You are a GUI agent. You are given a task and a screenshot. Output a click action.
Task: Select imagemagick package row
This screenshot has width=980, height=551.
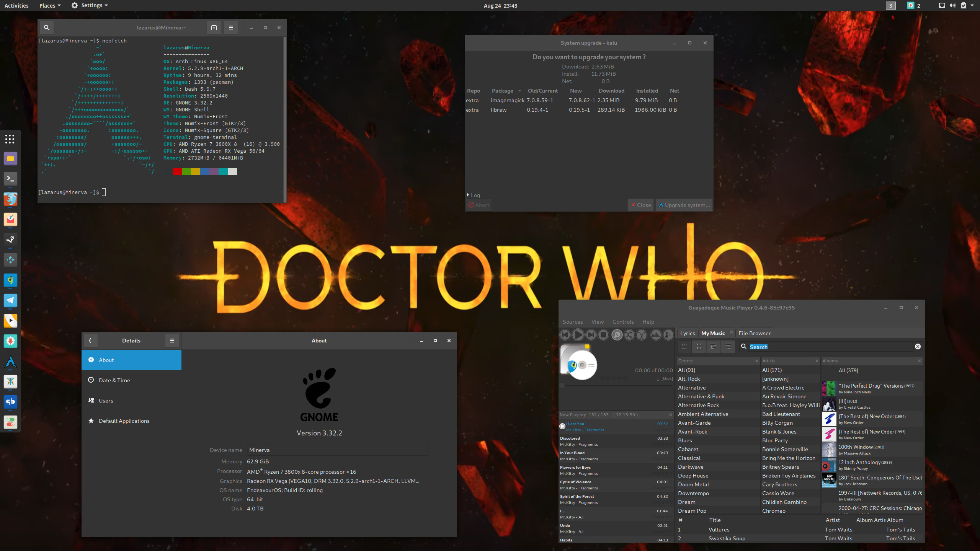click(589, 100)
